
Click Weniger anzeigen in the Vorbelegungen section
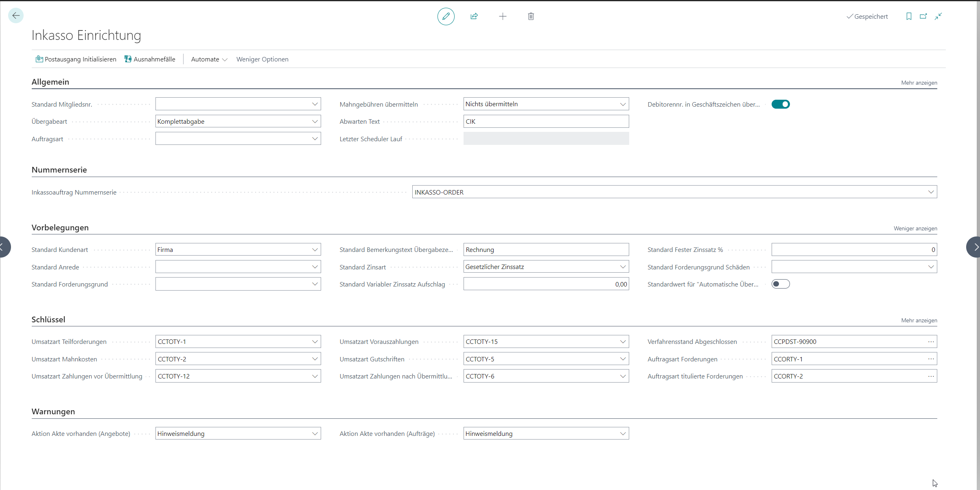915,229
